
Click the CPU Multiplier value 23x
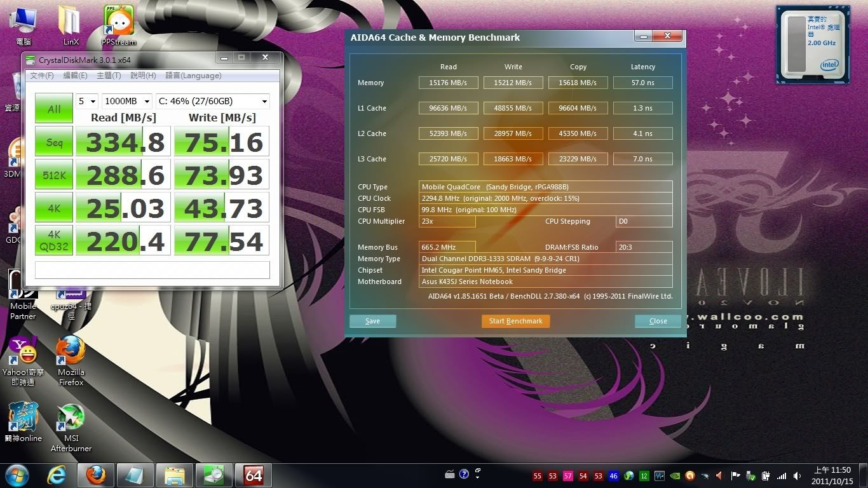pyautogui.click(x=447, y=221)
